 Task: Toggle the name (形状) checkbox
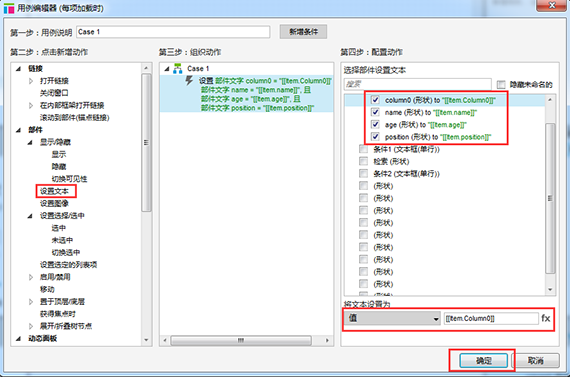(375, 112)
